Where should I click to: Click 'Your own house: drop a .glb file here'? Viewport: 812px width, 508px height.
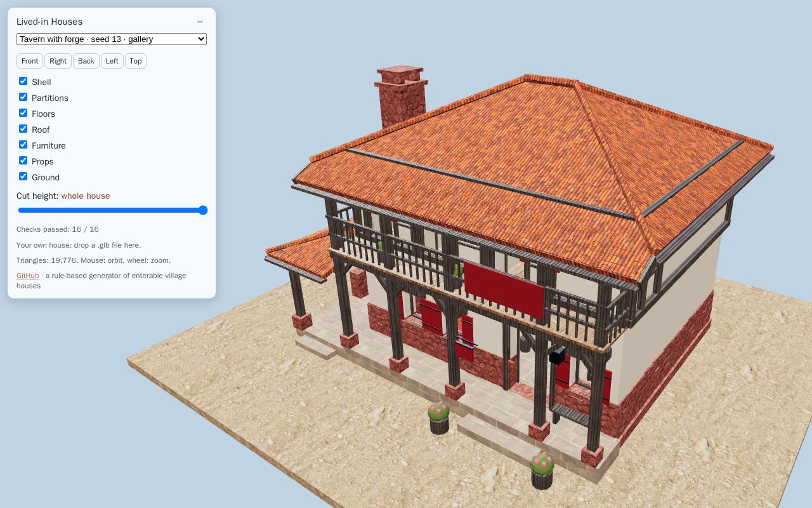[x=79, y=245]
